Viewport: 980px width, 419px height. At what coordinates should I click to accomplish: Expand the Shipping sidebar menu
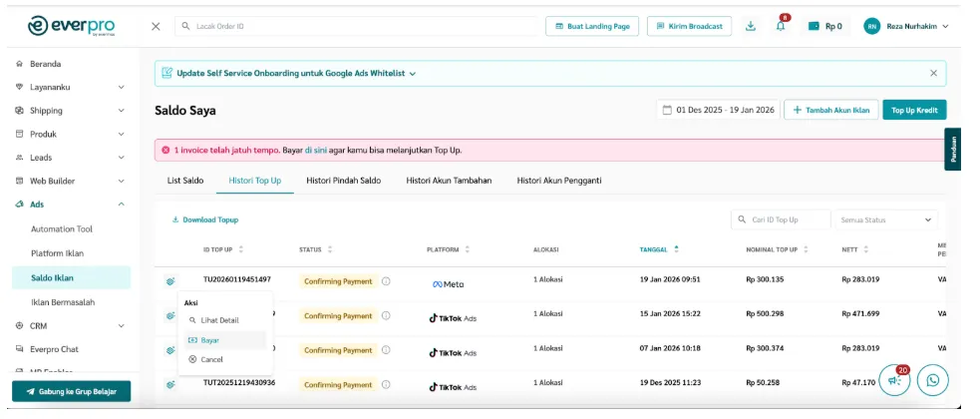122,111
